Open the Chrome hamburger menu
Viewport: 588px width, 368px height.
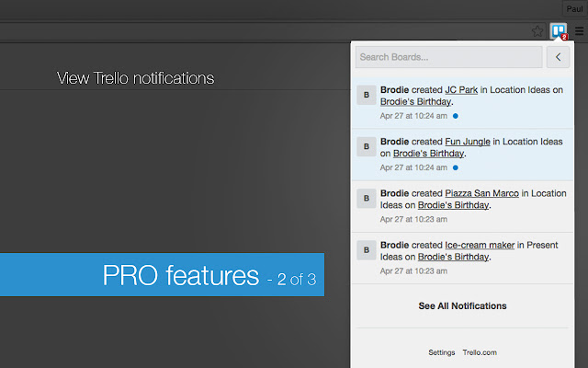pyautogui.click(x=579, y=31)
